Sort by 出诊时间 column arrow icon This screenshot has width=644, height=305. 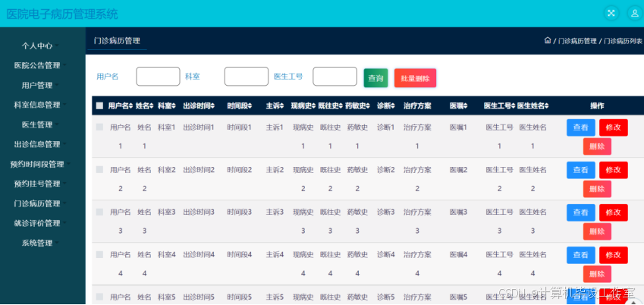pyautogui.click(x=212, y=106)
